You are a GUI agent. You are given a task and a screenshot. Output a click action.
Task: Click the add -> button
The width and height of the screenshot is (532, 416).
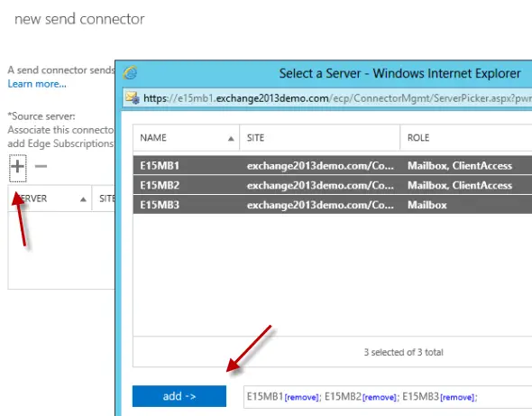click(179, 396)
